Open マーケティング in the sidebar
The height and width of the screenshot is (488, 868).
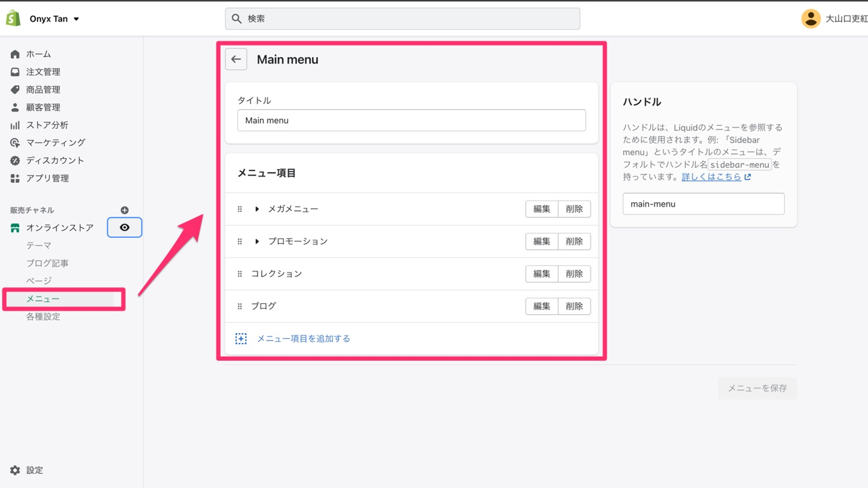[x=56, y=143]
